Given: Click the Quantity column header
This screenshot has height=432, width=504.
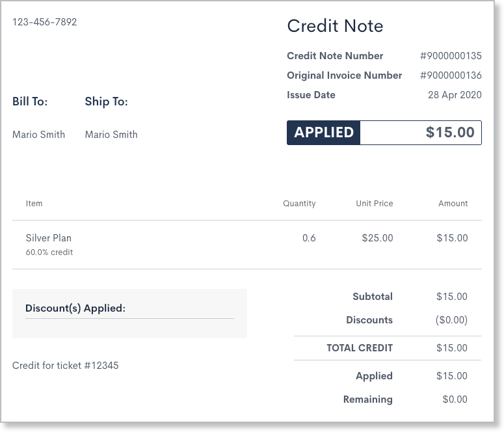Looking at the screenshot, I should (x=299, y=204).
